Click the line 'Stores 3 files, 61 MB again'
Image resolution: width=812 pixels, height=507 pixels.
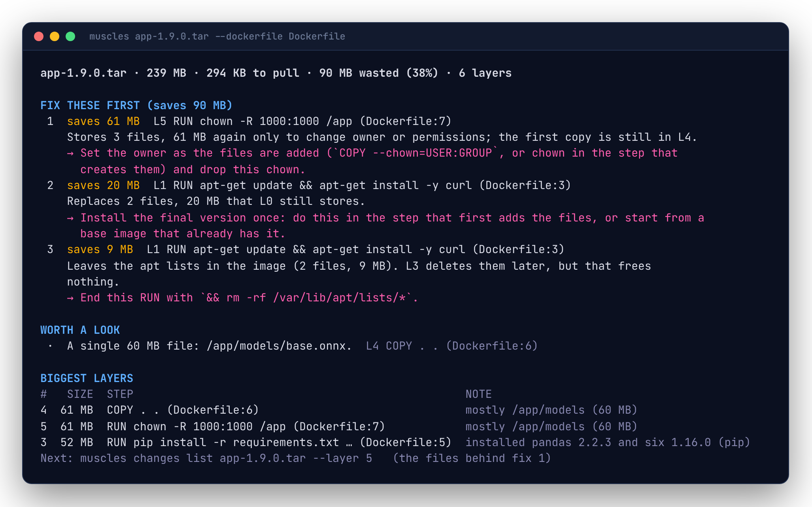[382, 137]
